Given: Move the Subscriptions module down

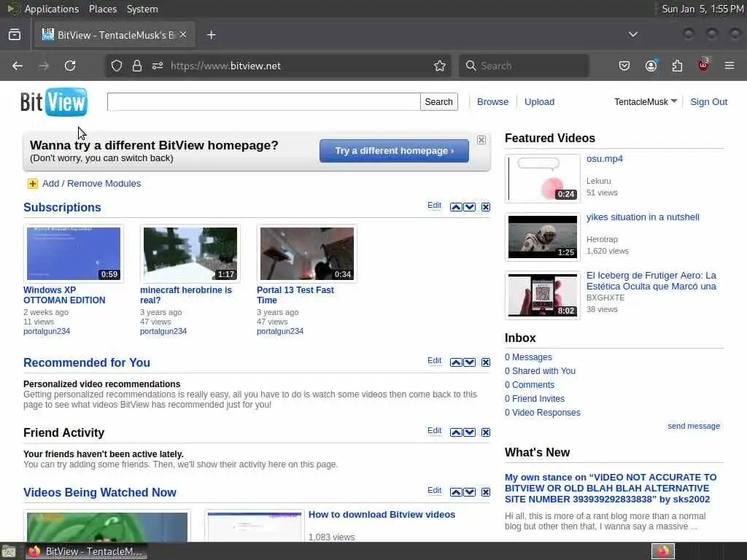Looking at the screenshot, I should click(x=470, y=207).
